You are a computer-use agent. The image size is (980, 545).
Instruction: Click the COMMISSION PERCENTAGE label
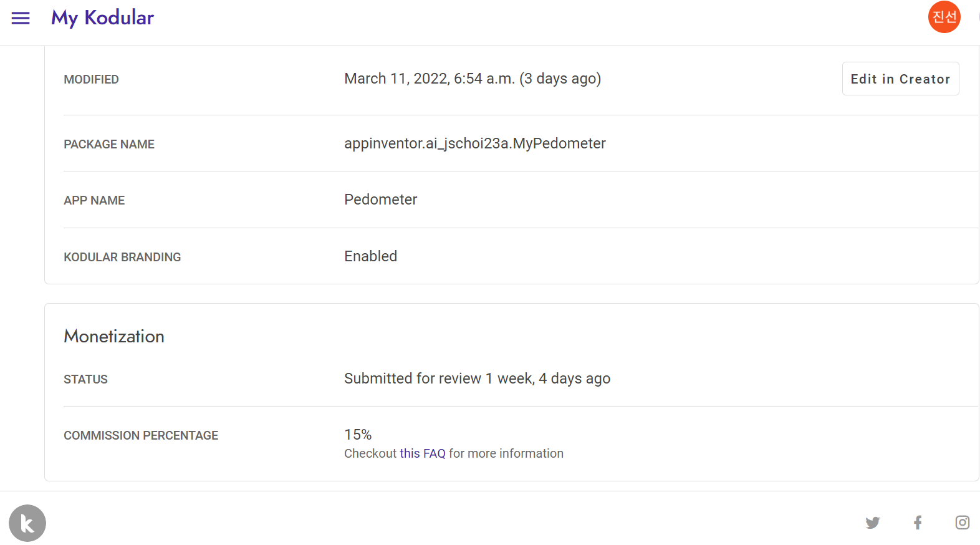141,435
